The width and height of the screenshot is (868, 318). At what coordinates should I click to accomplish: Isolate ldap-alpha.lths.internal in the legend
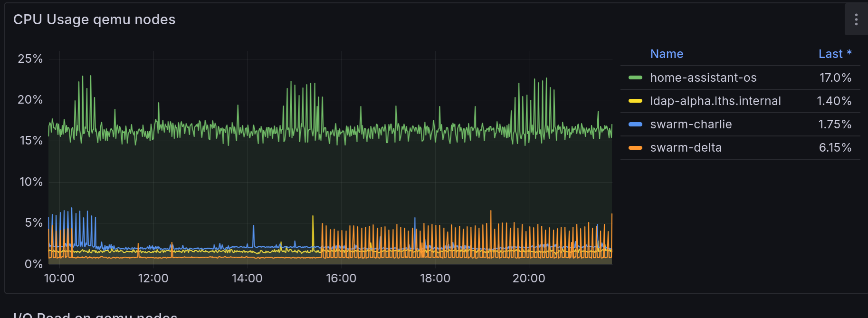pos(715,101)
